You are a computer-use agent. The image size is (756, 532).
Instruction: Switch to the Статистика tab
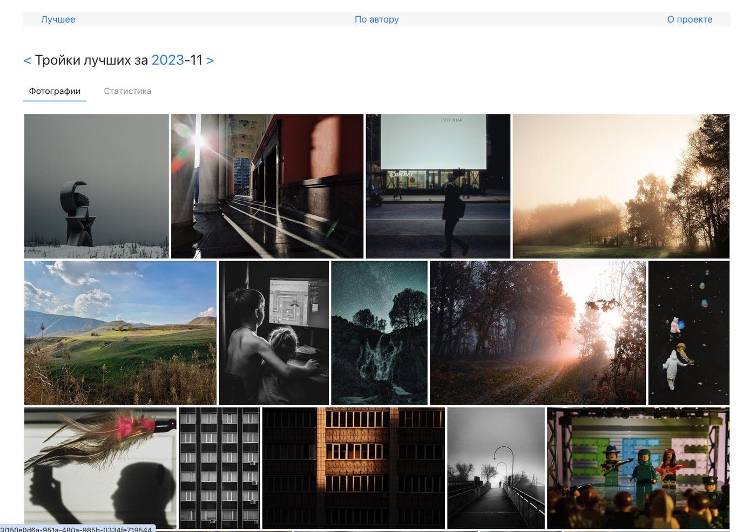click(127, 91)
